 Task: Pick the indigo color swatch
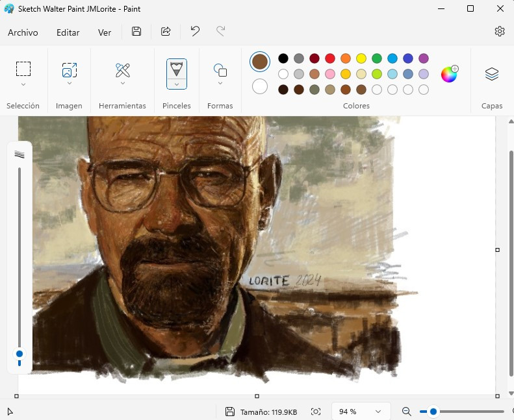tap(408, 58)
